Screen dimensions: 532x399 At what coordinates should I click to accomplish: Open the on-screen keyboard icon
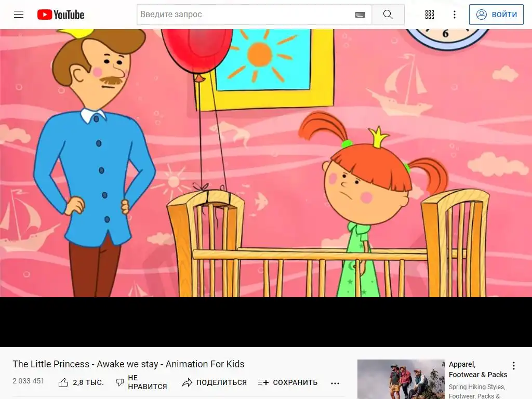coord(361,15)
